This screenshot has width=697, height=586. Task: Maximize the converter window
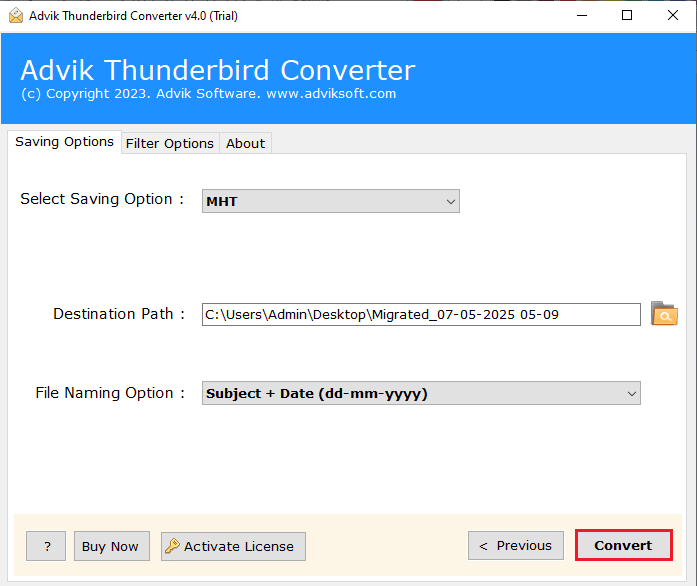[x=627, y=16]
